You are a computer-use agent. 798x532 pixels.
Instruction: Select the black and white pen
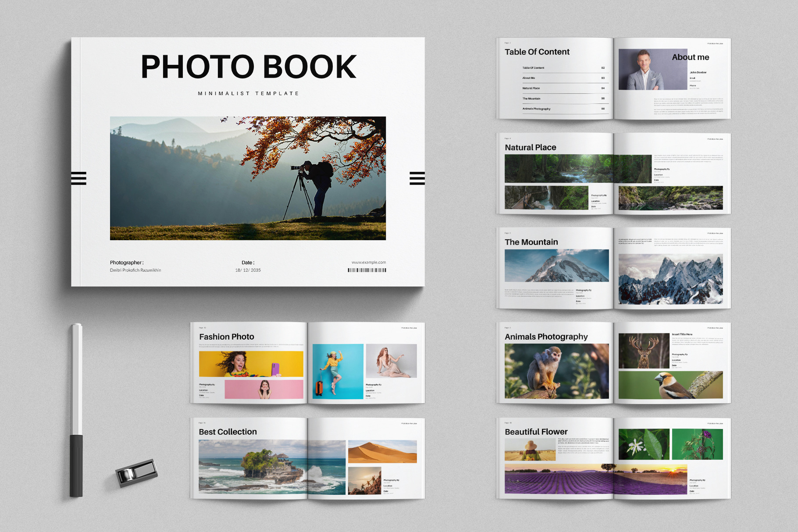click(x=76, y=410)
